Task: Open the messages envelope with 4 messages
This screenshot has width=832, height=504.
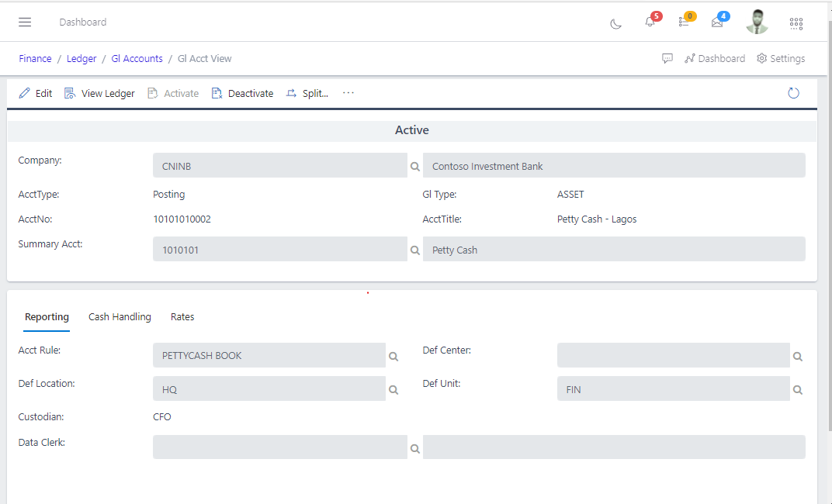Action: (716, 22)
